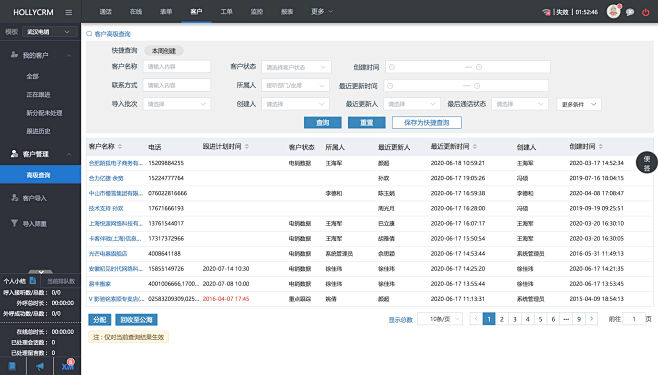
Task: Open the XM icon with red badge
Action: (68, 365)
